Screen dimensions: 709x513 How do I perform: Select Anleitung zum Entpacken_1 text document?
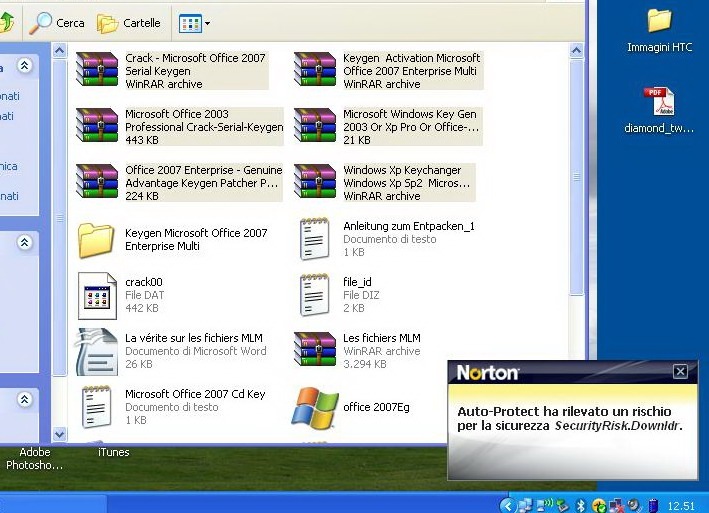[315, 239]
